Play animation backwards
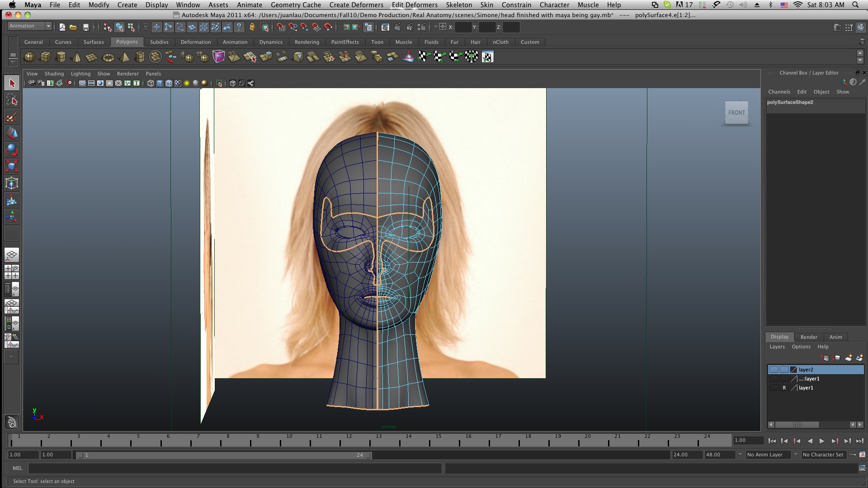 click(x=810, y=441)
